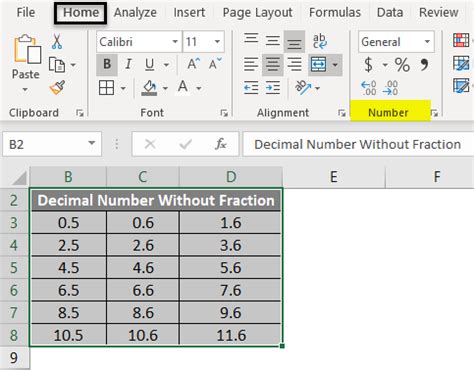Viewport: 474px width, 370px height.
Task: Align text left
Action: click(x=251, y=64)
